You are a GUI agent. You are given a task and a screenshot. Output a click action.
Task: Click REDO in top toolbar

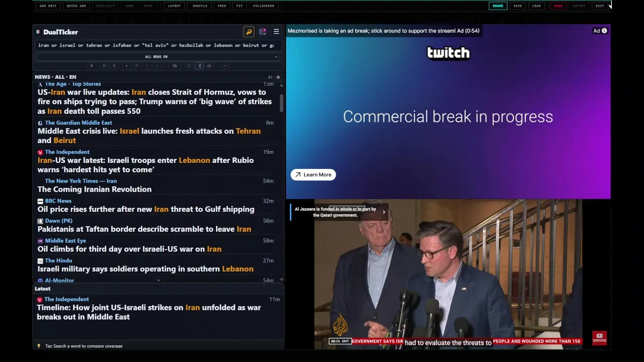coord(148,6)
